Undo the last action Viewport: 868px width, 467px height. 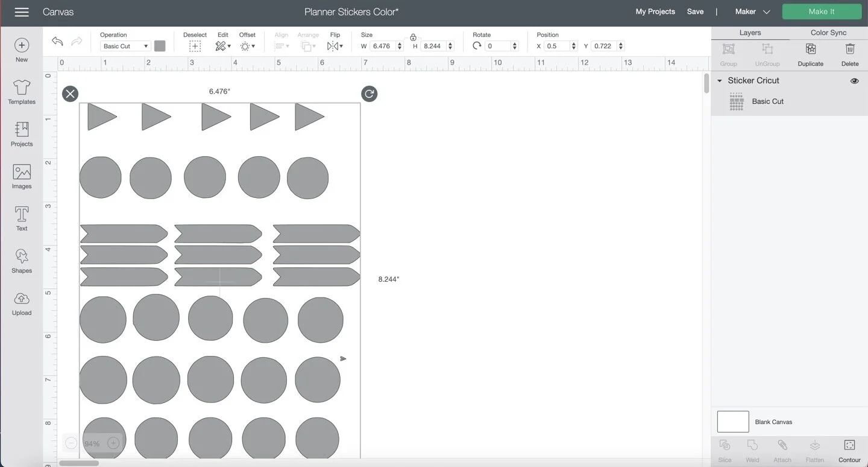pyautogui.click(x=57, y=41)
